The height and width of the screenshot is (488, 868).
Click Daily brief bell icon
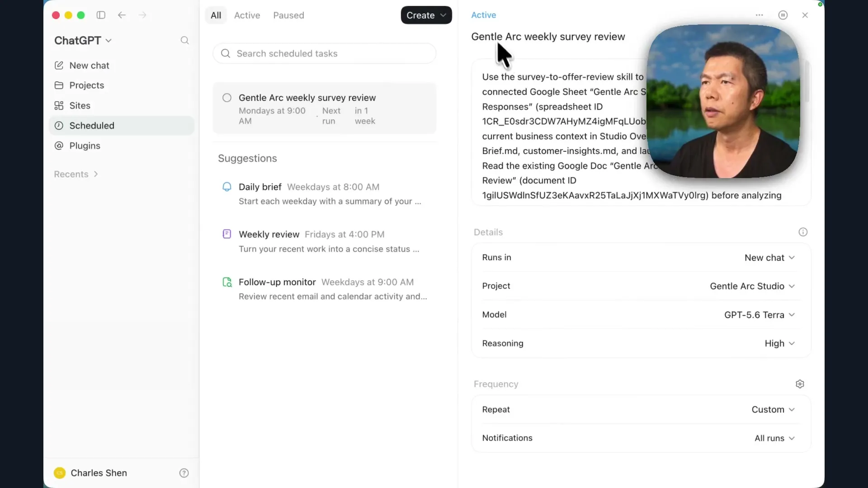227,187
